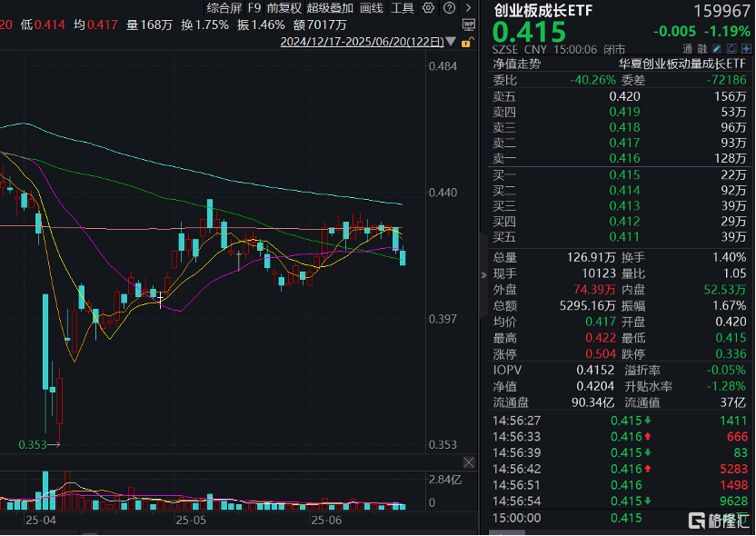This screenshot has height=536, width=756.
Task: Click the 委差 value -72186
Action: click(x=726, y=80)
